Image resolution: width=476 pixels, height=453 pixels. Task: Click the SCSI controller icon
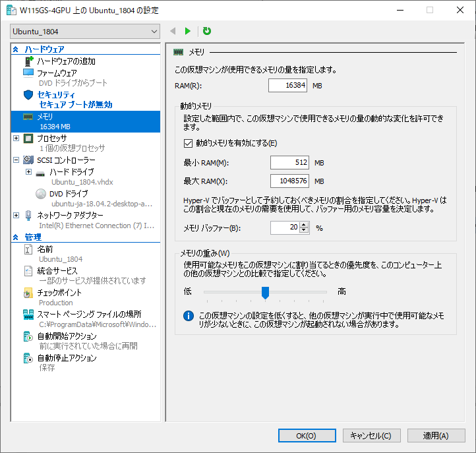pos(28,160)
